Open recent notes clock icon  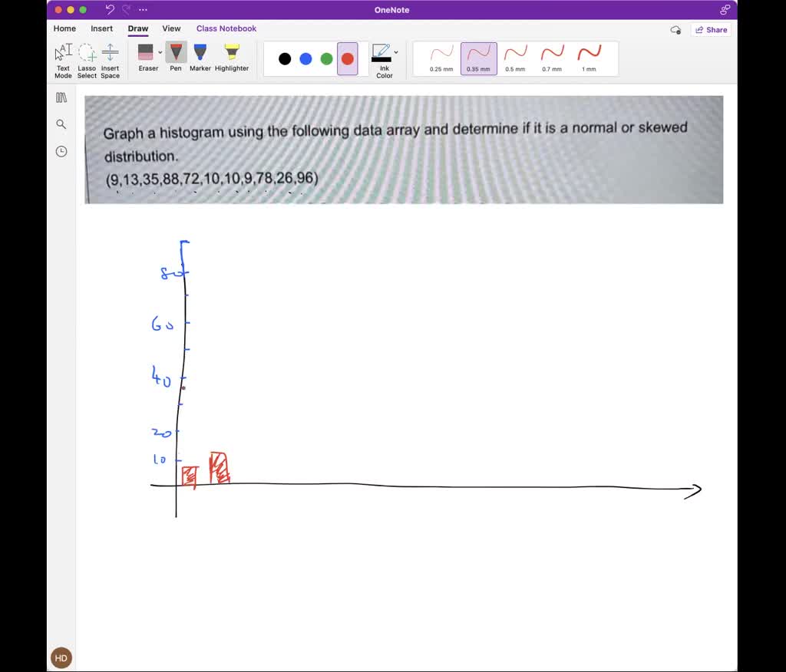tap(61, 151)
